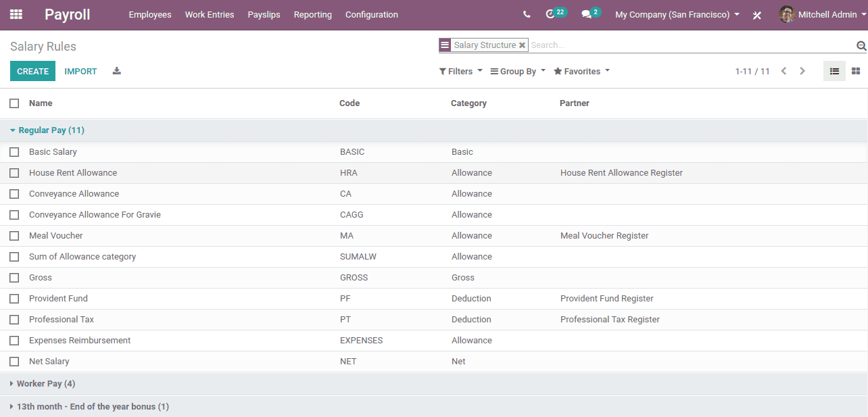
Task: Open the Reporting menu
Action: coord(313,14)
